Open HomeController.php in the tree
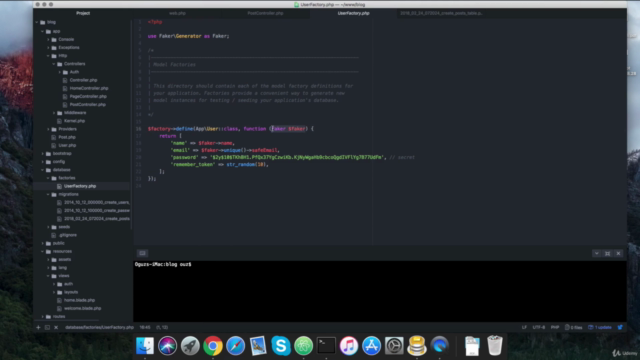Viewport: 640px width, 360px height. point(89,88)
